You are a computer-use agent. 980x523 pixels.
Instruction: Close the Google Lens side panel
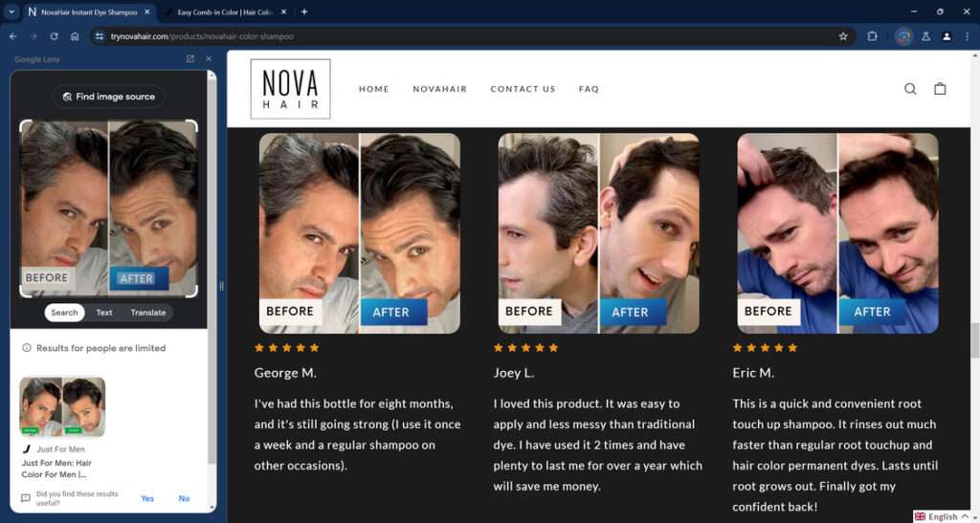209,58
